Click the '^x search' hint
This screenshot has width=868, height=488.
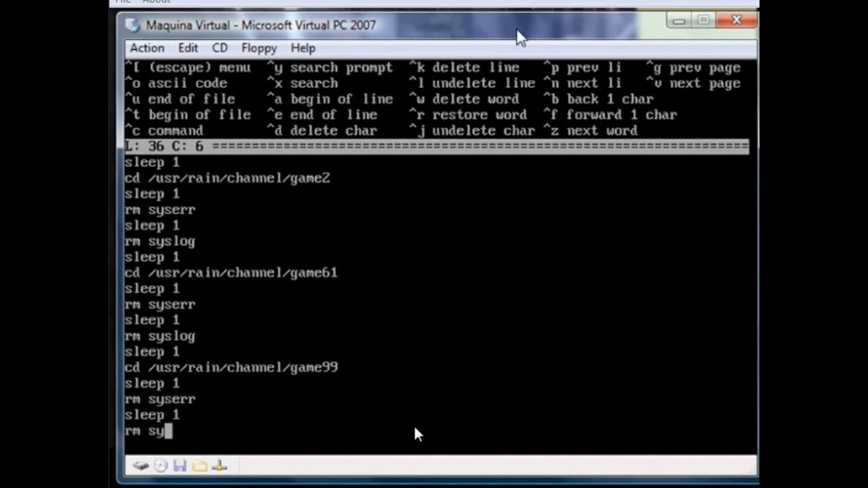click(x=302, y=83)
